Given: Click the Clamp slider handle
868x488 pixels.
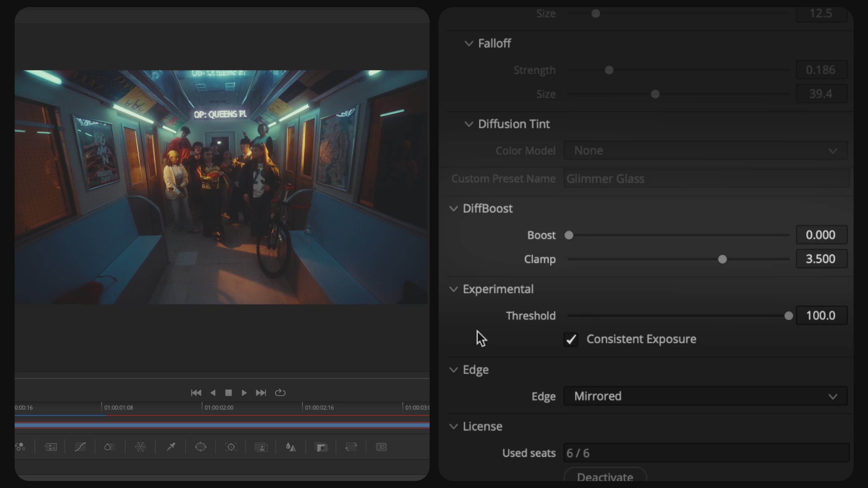Looking at the screenshot, I should coord(722,259).
